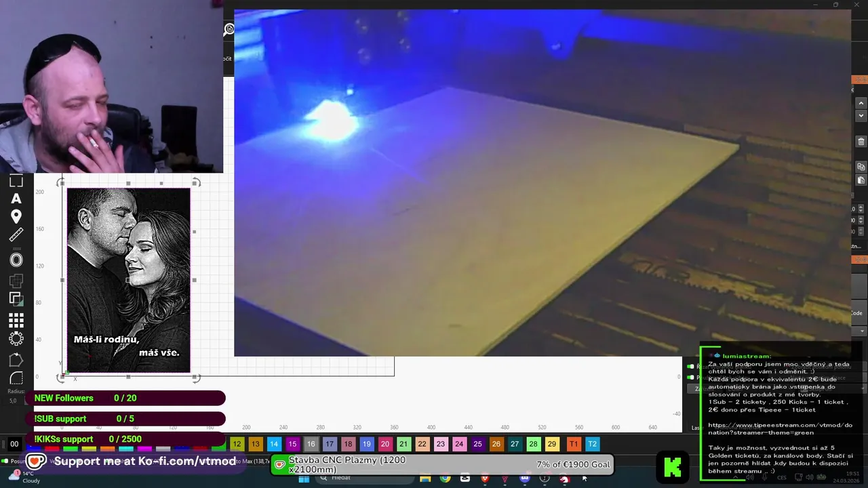Screen dimensions: 868x488
Task: Pick color swatch 28 in palette
Action: (533, 444)
